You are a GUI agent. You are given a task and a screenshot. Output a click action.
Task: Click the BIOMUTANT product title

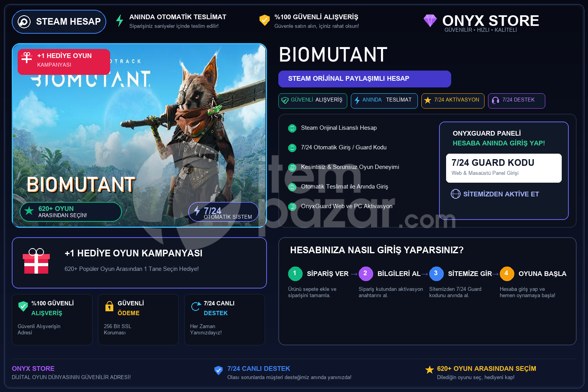[x=333, y=55]
